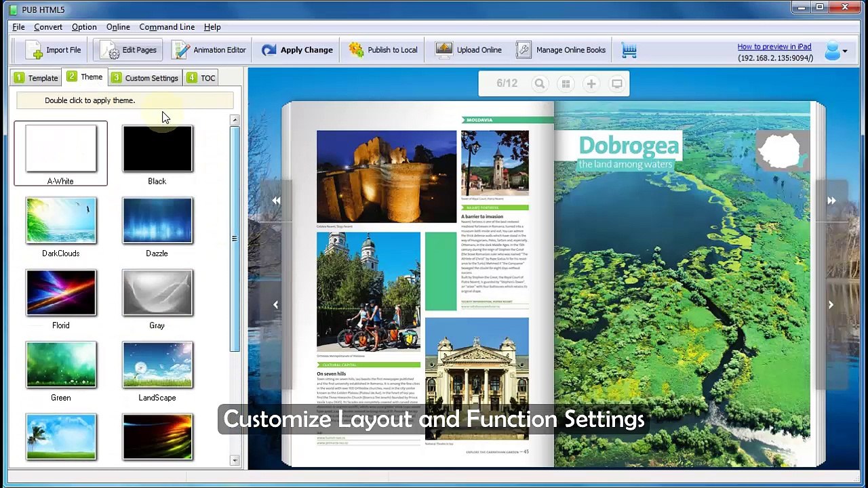Click the Import File toolbar button

[53, 50]
